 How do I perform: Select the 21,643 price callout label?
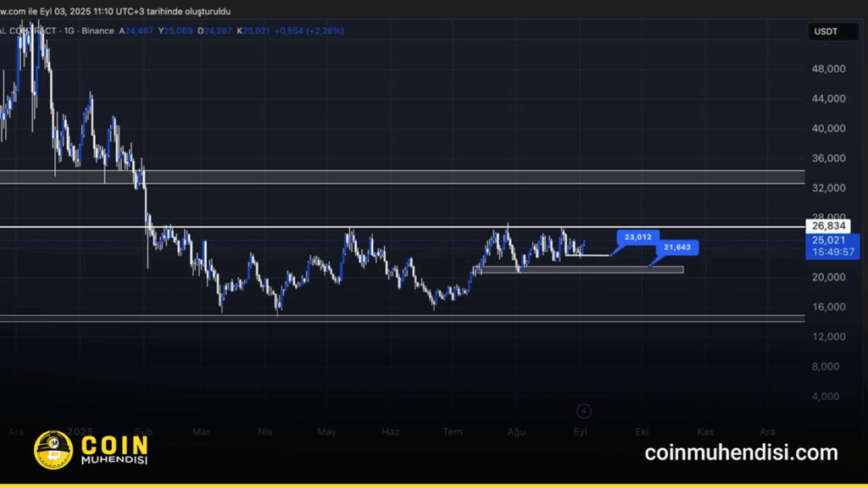677,247
